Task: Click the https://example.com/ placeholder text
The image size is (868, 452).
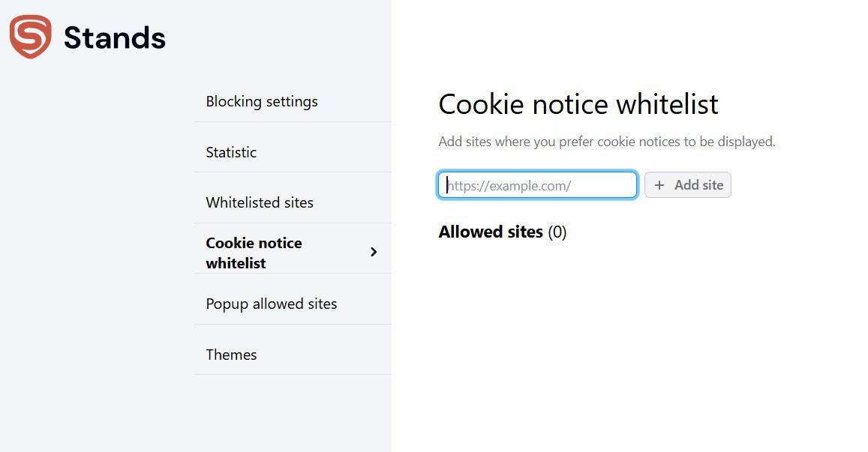Action: tap(509, 185)
